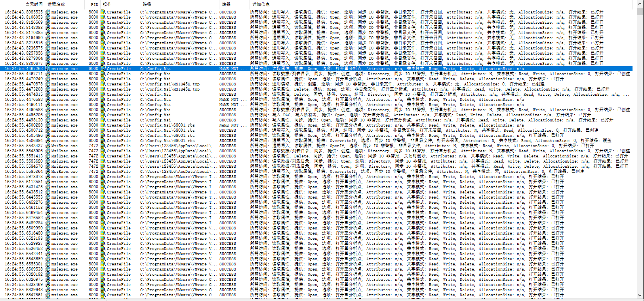
Task: Click CreateFile operation icon in row 16:24:43.8106053
Action: [x=103, y=17]
